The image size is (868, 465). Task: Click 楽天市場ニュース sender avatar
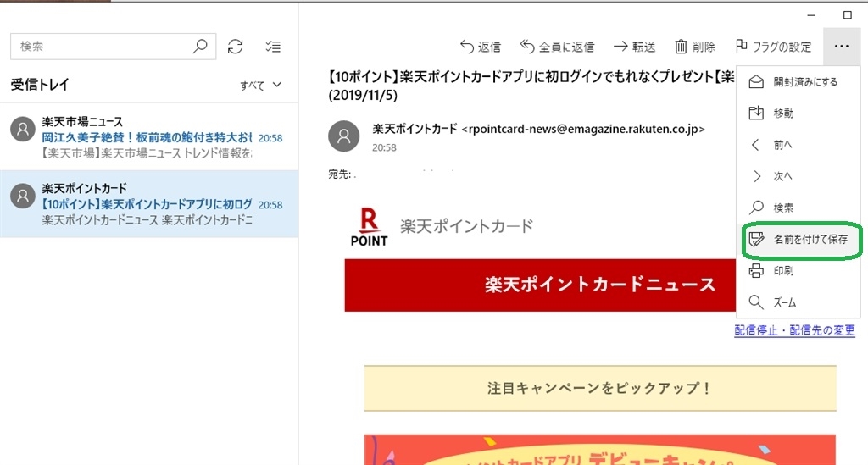23,130
